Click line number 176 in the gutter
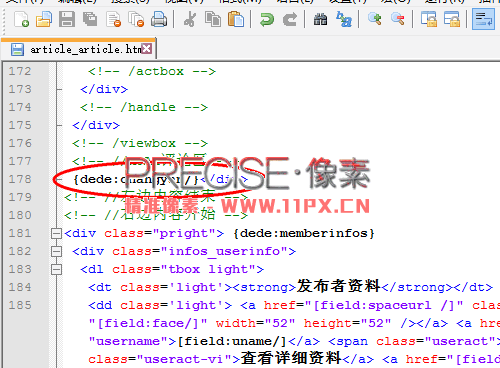Screen dimensions: 500x368 click(20, 143)
